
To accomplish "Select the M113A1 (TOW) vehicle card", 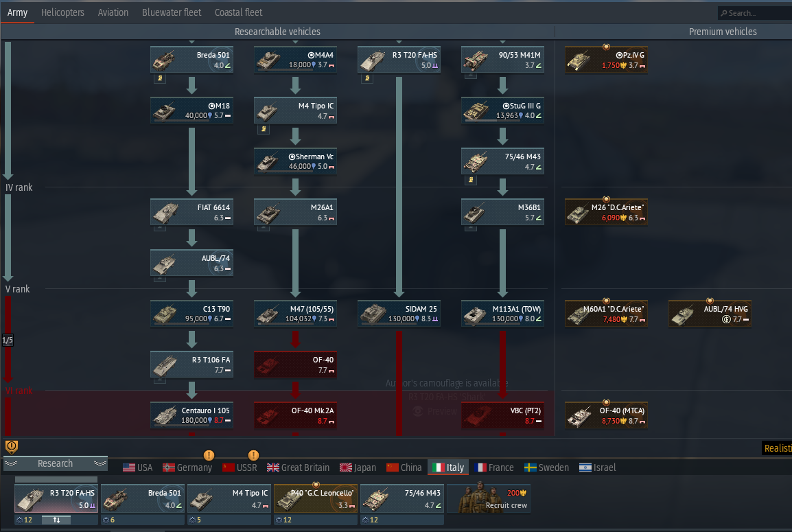I will (502, 314).
